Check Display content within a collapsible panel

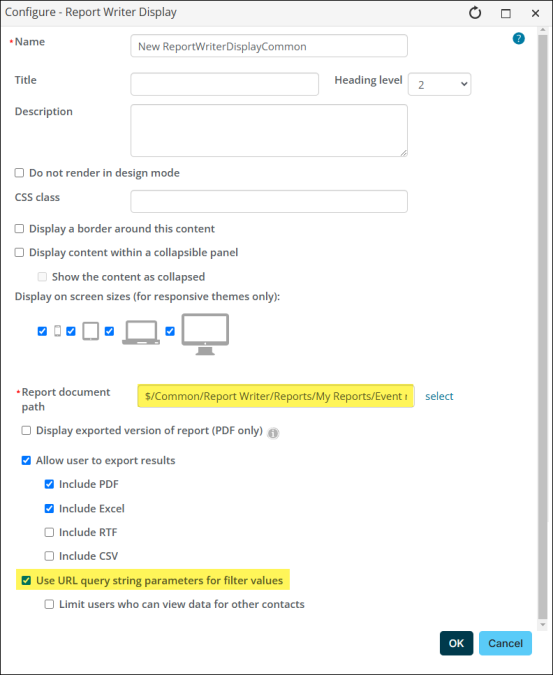coord(19,252)
